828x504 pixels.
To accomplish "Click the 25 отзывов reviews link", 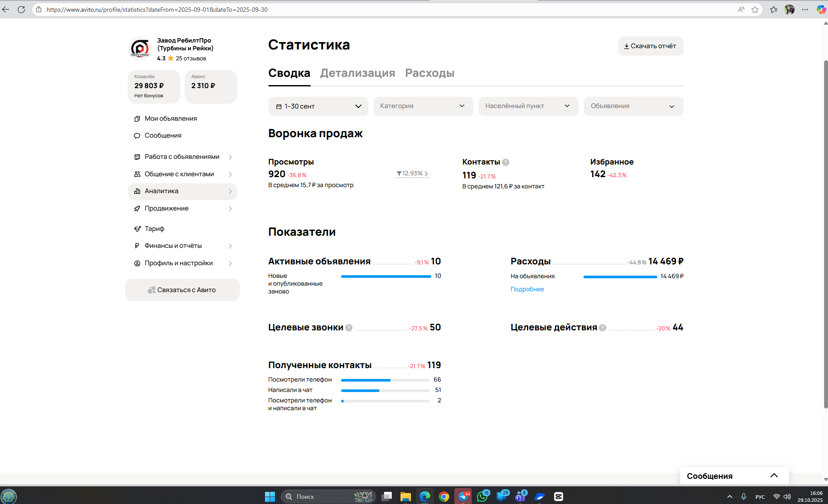I will (191, 58).
